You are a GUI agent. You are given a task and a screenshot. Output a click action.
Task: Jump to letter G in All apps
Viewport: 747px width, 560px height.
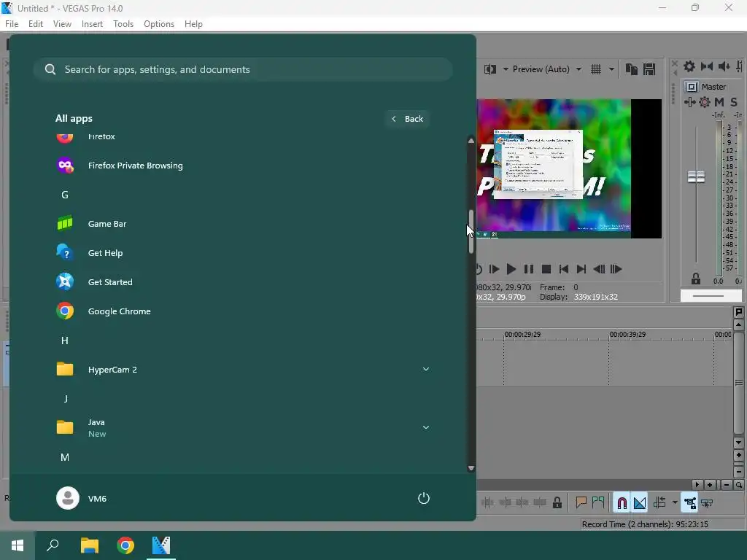click(65, 195)
